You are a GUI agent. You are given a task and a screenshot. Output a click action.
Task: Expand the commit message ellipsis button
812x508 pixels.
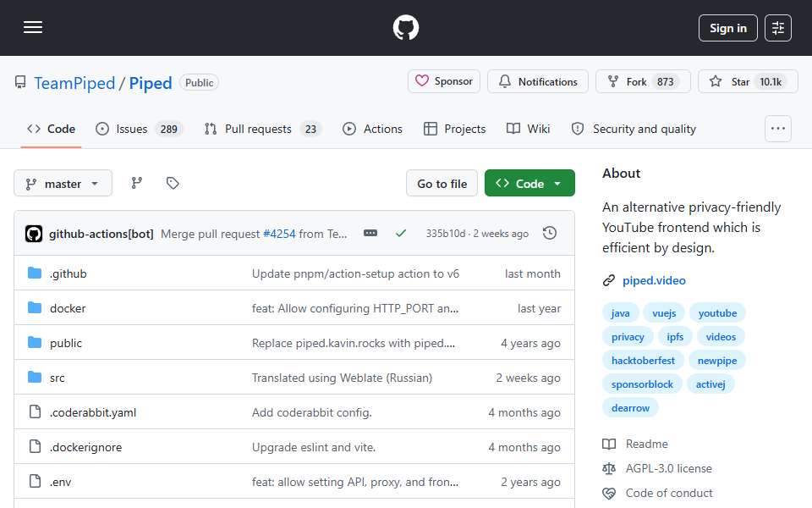(x=370, y=234)
